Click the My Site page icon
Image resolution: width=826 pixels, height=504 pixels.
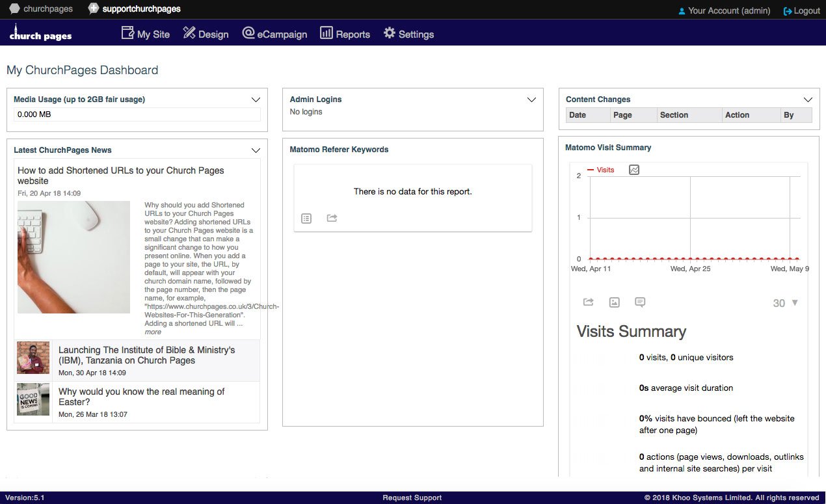coord(127,33)
